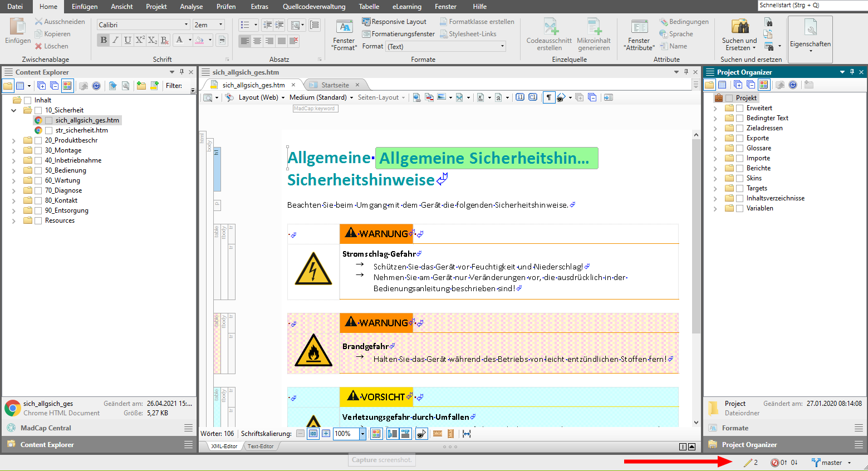Click the Schnellstart search field
The width and height of the screenshot is (868, 471).
(812, 5)
